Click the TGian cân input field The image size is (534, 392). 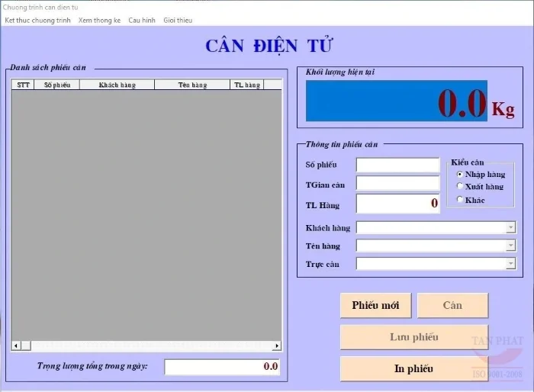397,183
